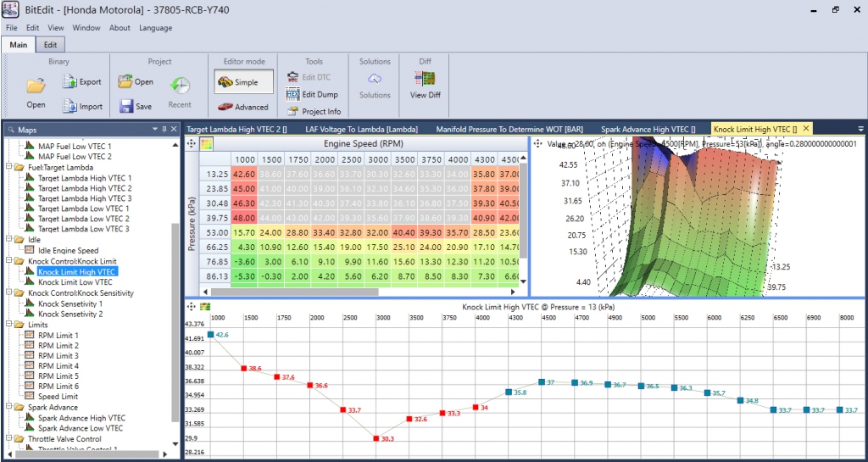
Task: Open Manifold Pressure To Determine WOT tab
Action: coord(509,129)
